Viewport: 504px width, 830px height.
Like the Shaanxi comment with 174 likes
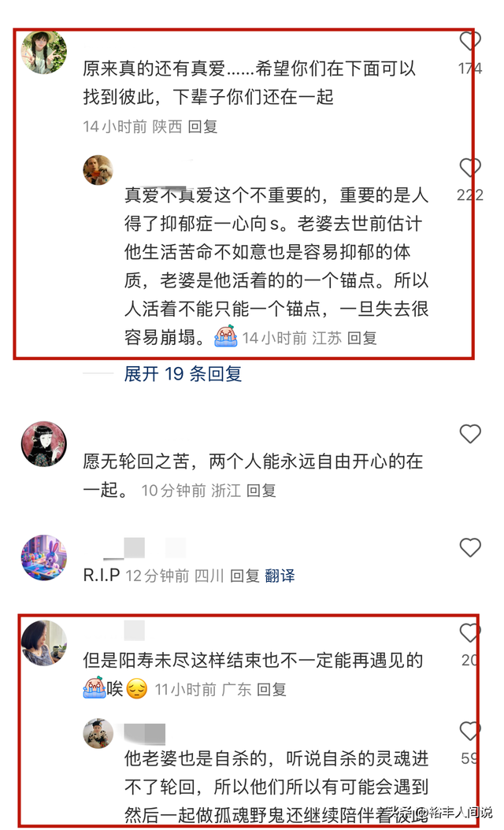[469, 40]
